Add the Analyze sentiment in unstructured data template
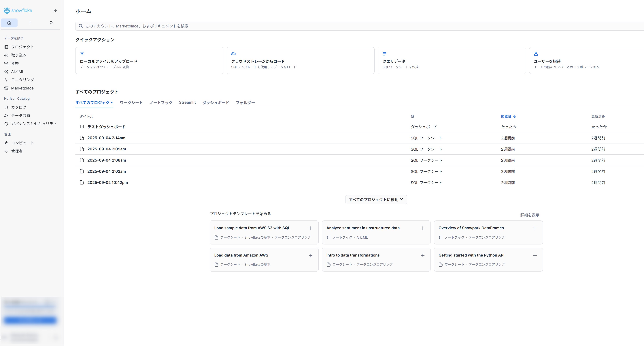The height and width of the screenshot is (346, 644). click(422, 228)
